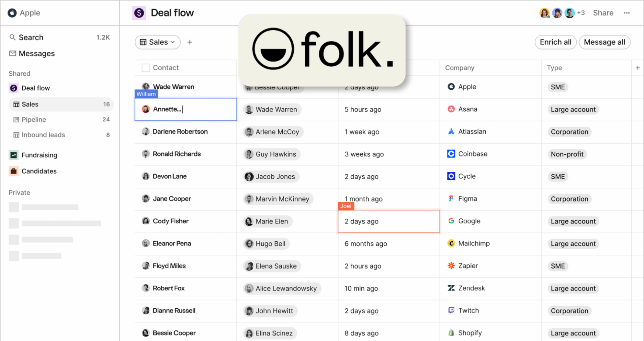Click Wade Warren's avatar in Contact column
Viewport: 644px width, 341px height.
pos(146,86)
